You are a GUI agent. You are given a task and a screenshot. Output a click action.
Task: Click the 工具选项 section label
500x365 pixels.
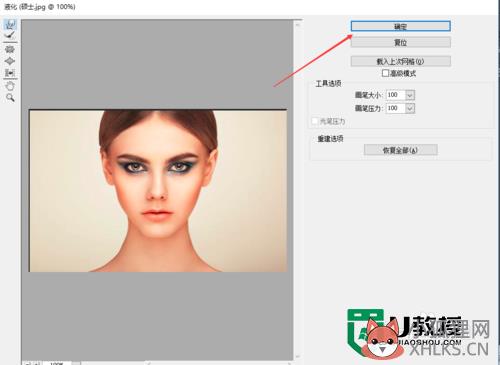click(328, 83)
